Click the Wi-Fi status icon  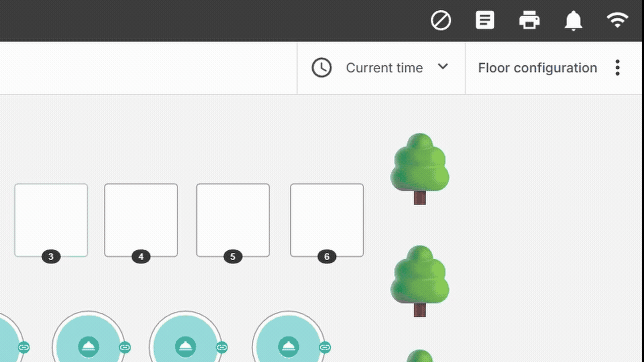[617, 20]
